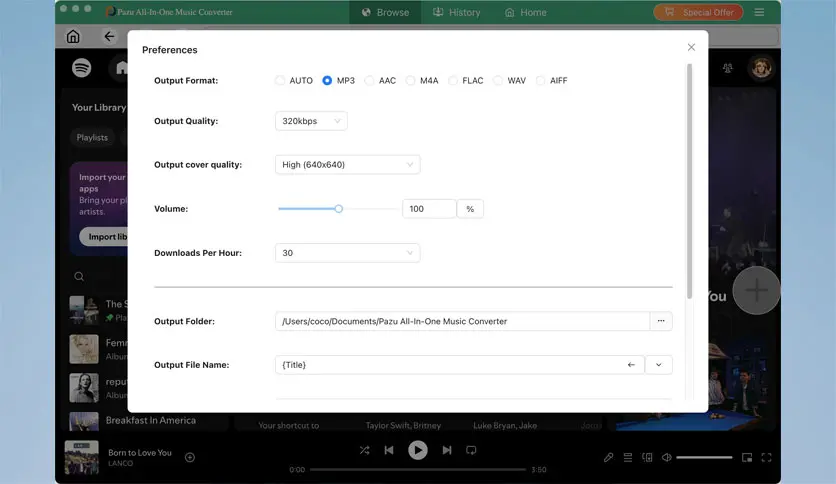The image size is (836, 484).
Task: Switch to the Browse tab
Action: click(x=385, y=12)
